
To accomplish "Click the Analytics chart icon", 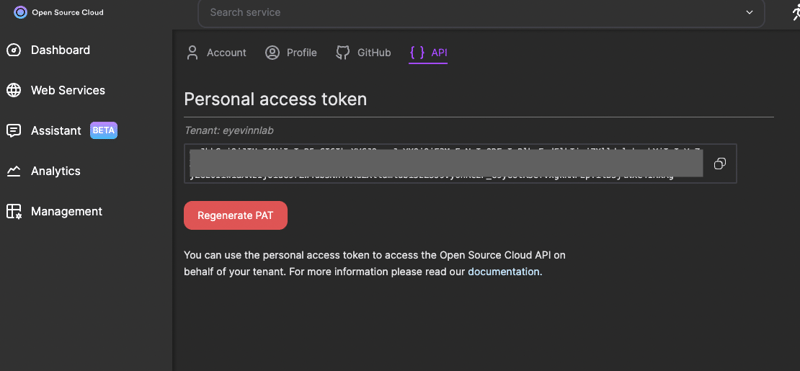I will click(x=14, y=171).
